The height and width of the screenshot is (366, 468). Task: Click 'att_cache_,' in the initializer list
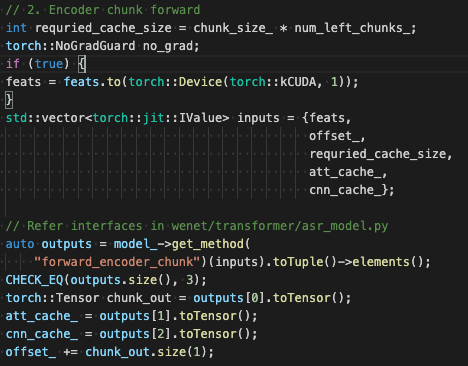pos(348,172)
